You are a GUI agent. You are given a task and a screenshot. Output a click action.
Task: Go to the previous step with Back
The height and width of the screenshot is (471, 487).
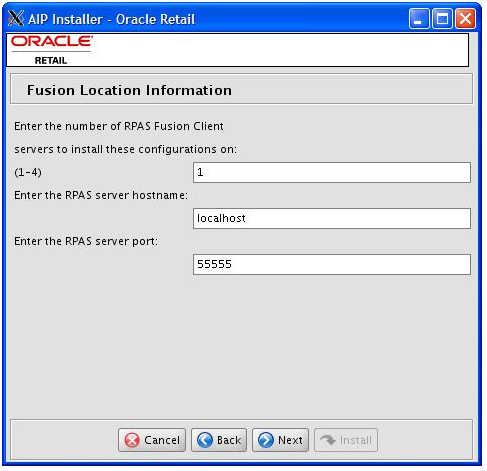(219, 440)
